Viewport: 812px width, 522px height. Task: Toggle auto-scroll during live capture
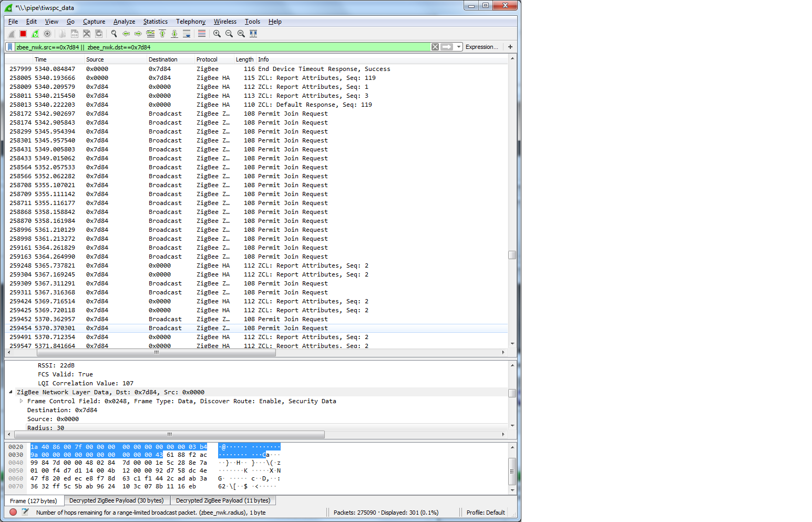pyautogui.click(x=187, y=34)
